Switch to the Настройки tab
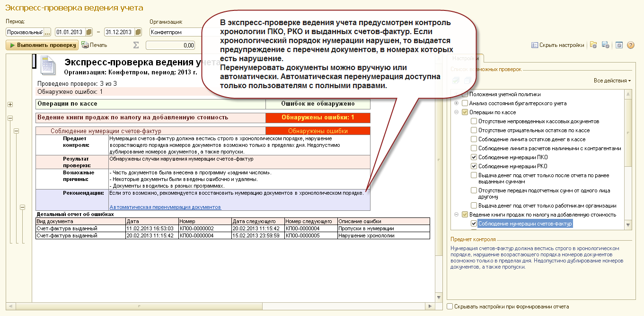This screenshot has width=644, height=316. click(x=466, y=58)
